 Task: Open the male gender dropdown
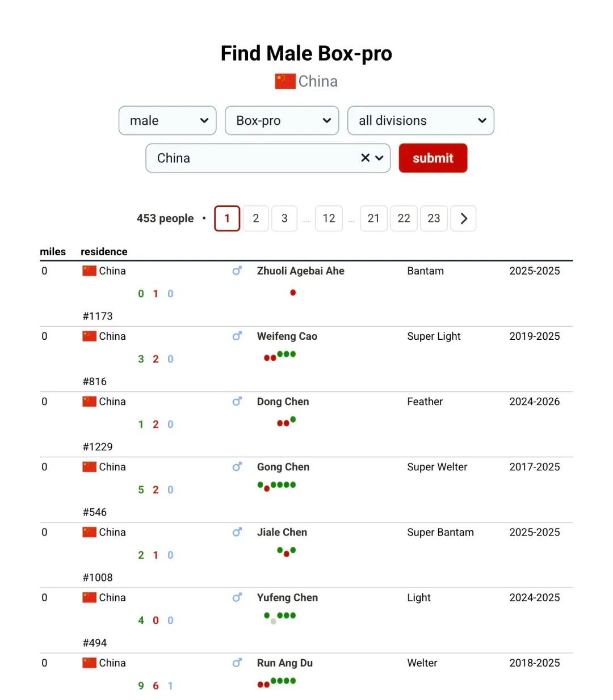pos(167,120)
